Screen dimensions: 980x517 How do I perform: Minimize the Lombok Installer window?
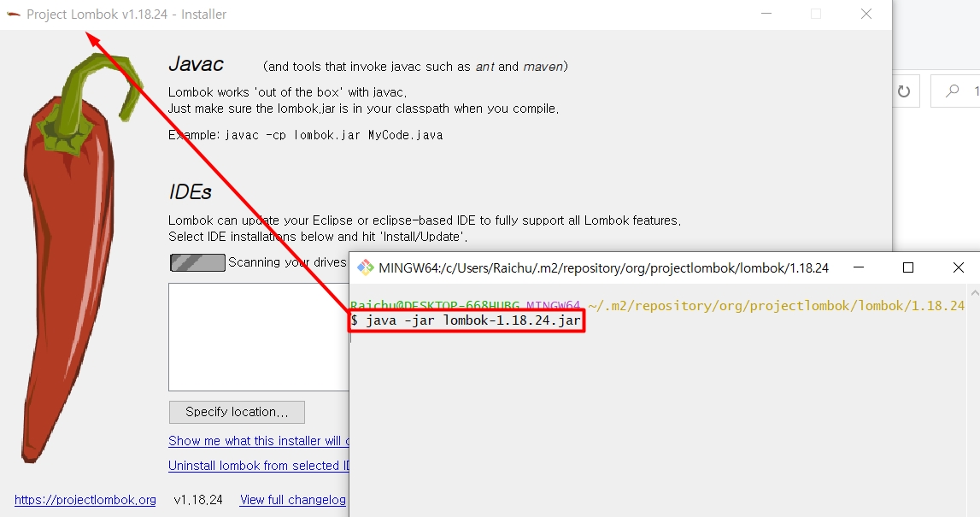coord(766,14)
